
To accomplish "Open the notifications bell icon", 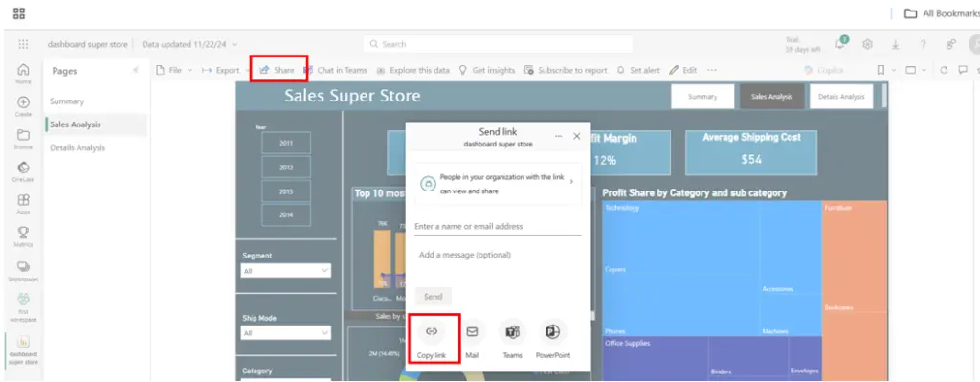I will pos(841,43).
